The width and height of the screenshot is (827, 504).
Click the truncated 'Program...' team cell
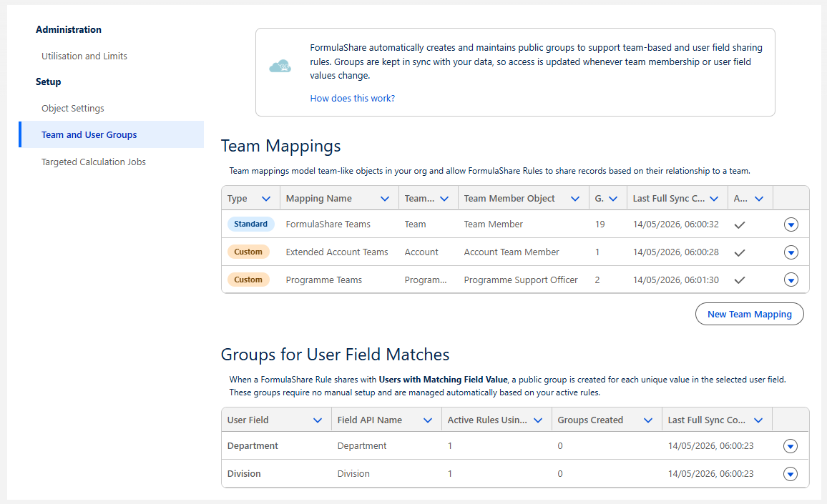426,280
